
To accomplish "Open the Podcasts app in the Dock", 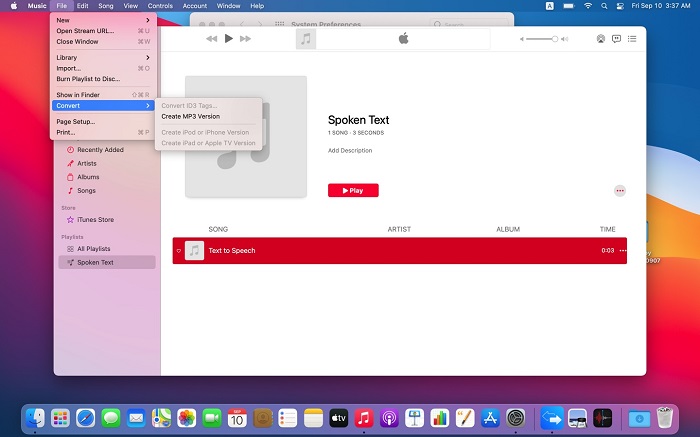I will pos(387,417).
